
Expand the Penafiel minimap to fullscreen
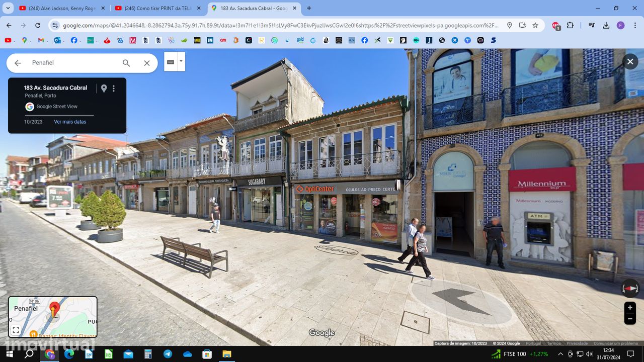[x=16, y=330]
